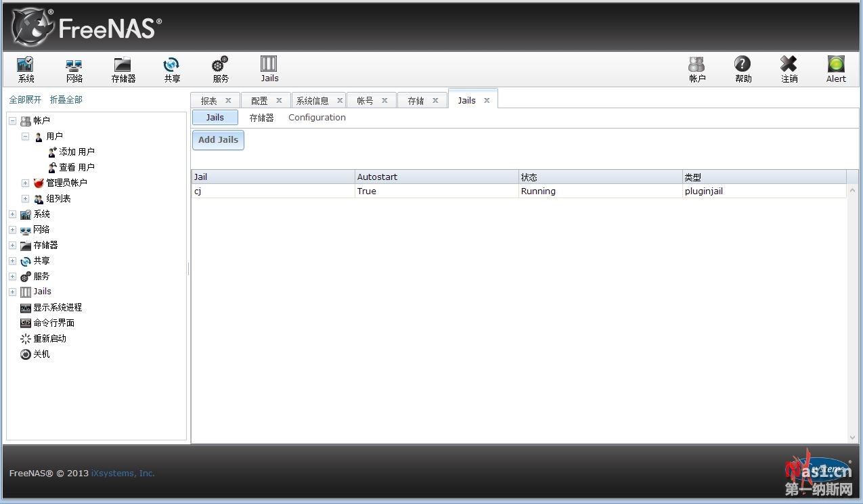Close the 系统信息 tab
This screenshot has height=504, width=863.
click(x=340, y=100)
